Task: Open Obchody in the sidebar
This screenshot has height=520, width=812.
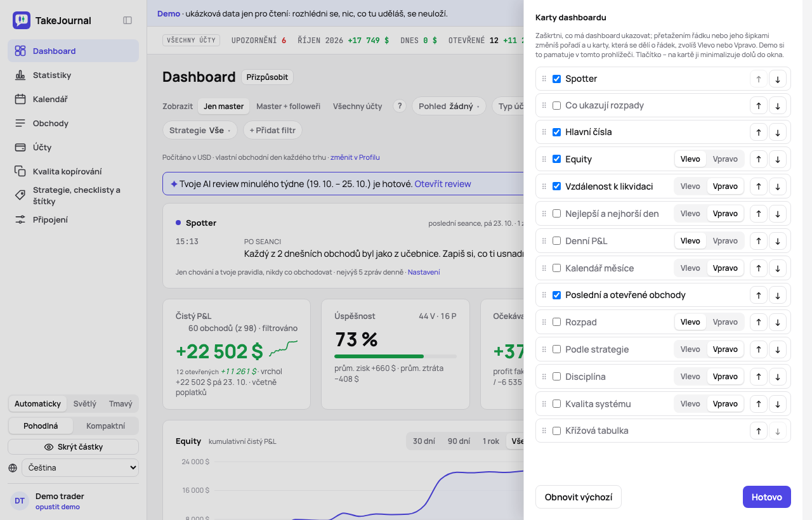Action: [73, 123]
